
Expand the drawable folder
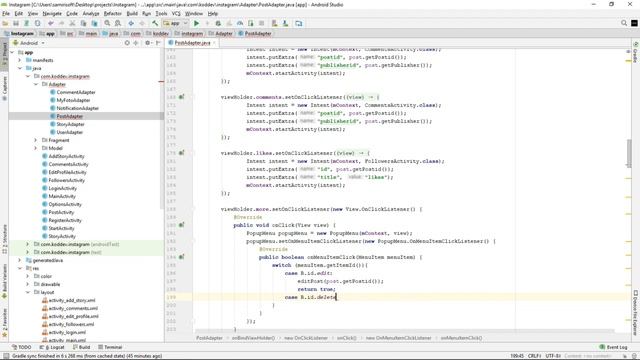tap(28, 284)
